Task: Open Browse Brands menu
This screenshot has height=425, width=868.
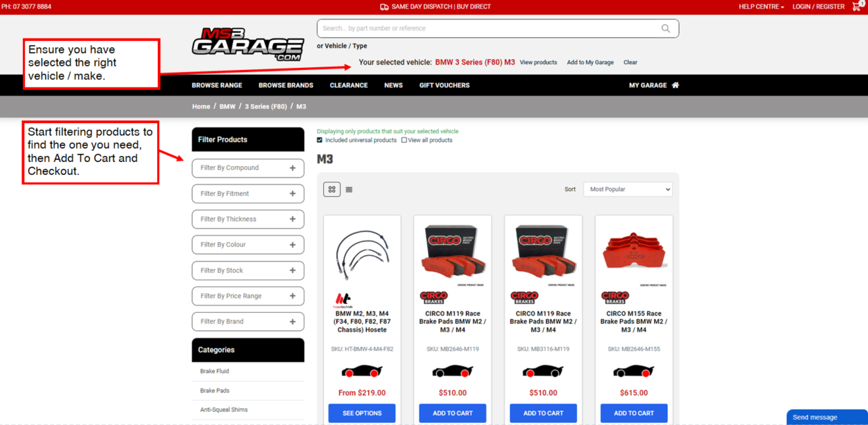Action: pos(286,85)
